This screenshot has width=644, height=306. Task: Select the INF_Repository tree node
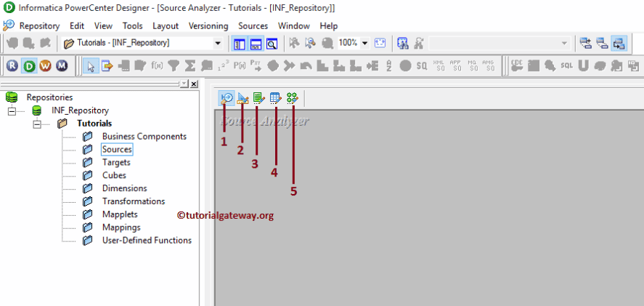pyautogui.click(x=80, y=110)
